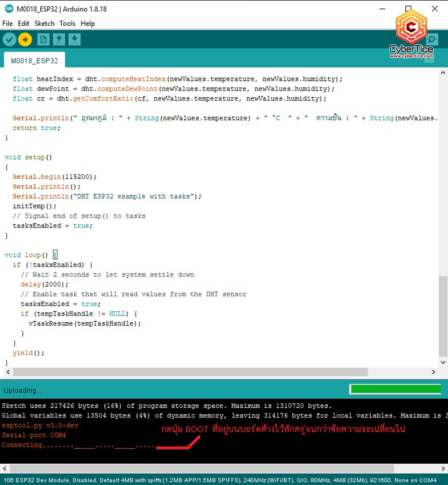448x485 pixels.
Task: Open the Serial Monitor magnifier icon
Action: click(432, 39)
